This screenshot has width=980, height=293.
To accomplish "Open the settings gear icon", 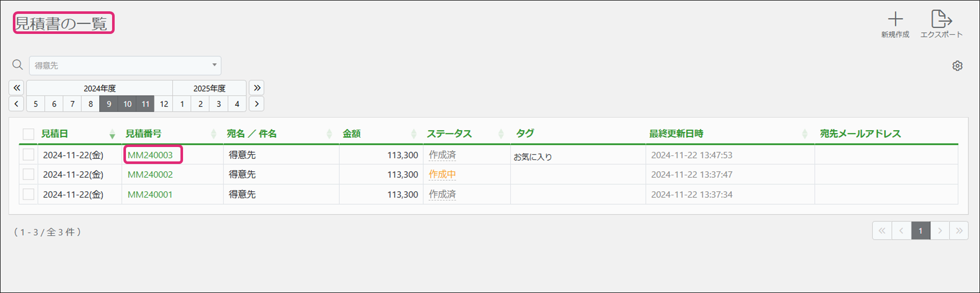I will coord(957,66).
